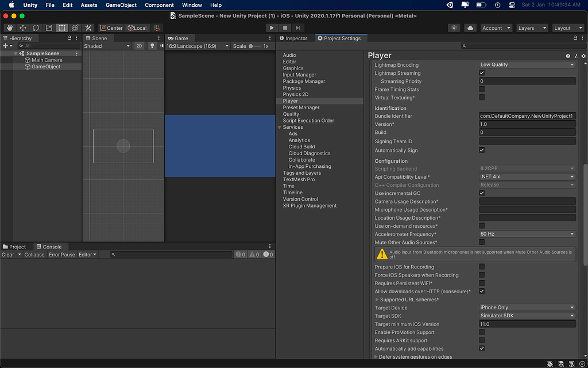Open Target SDK dropdown
Screen dimensions: 588x368
(527, 316)
